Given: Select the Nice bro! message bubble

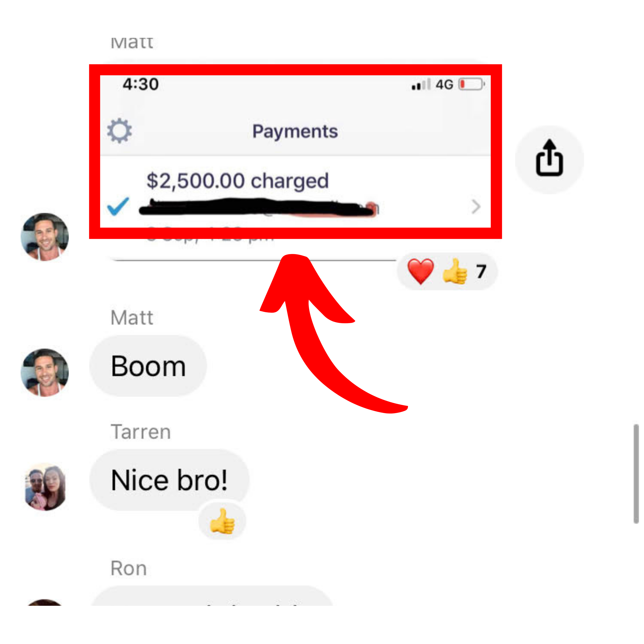Looking at the screenshot, I should (169, 480).
